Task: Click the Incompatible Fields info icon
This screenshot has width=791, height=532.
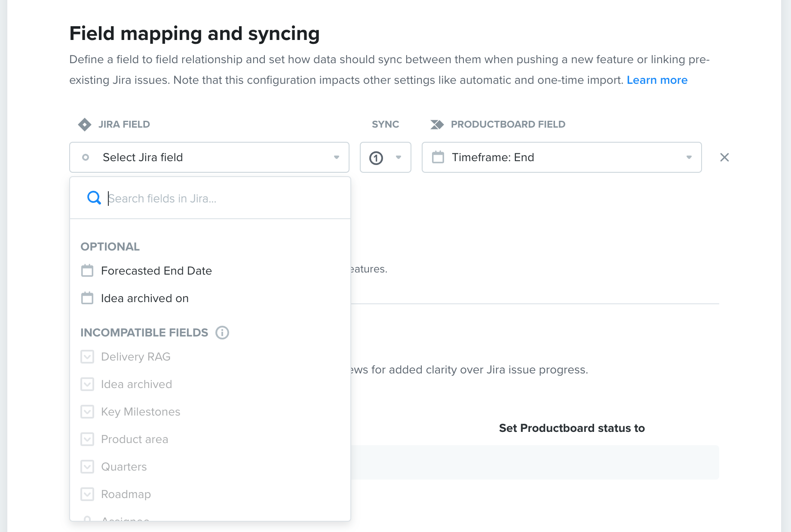Action: click(x=222, y=333)
